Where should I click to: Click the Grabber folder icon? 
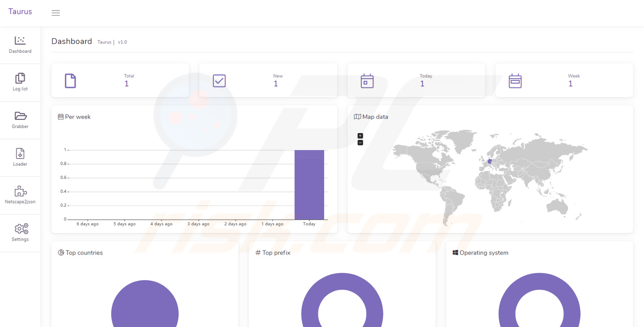(21, 116)
